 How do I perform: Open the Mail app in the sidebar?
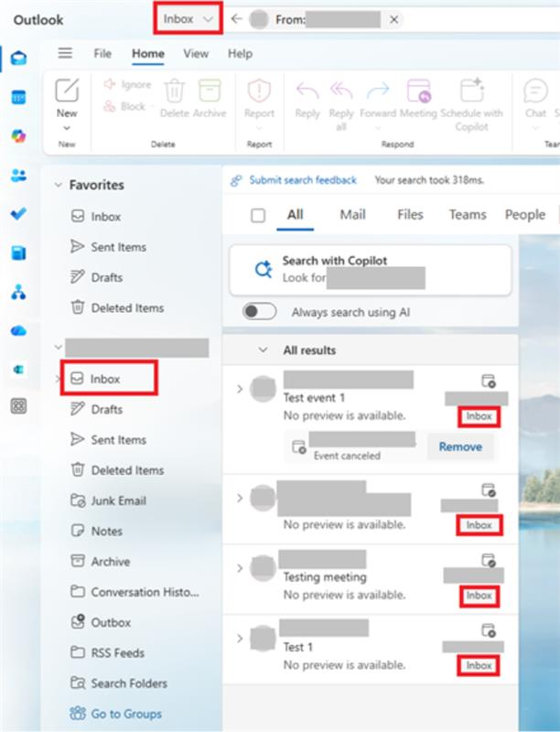tap(18, 59)
